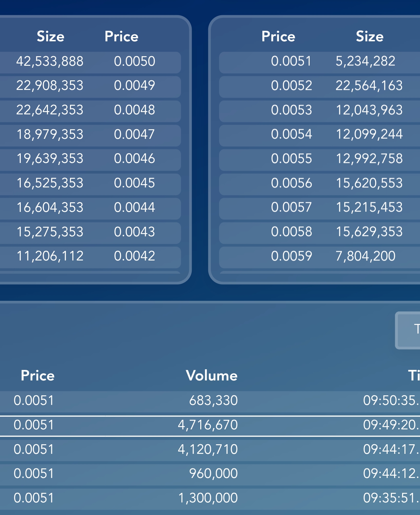The width and height of the screenshot is (420, 515).
Task: Click the ask table Size header
Action: (369, 36)
